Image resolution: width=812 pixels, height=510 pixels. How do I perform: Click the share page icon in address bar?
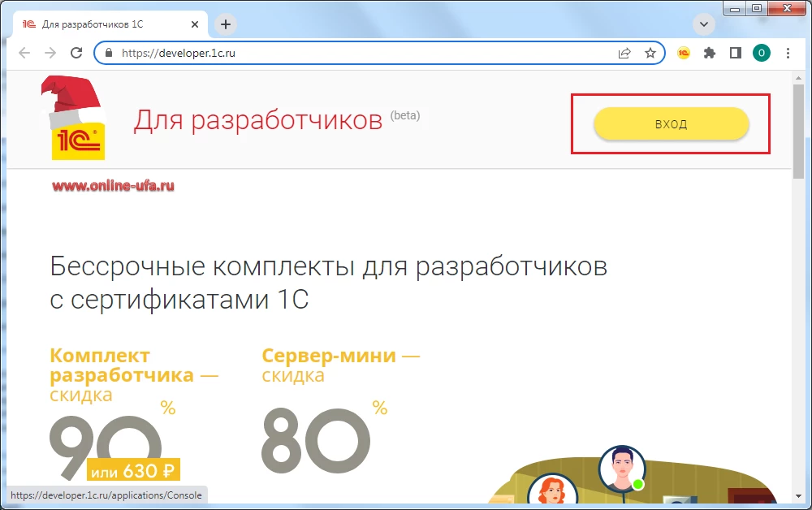(624, 53)
